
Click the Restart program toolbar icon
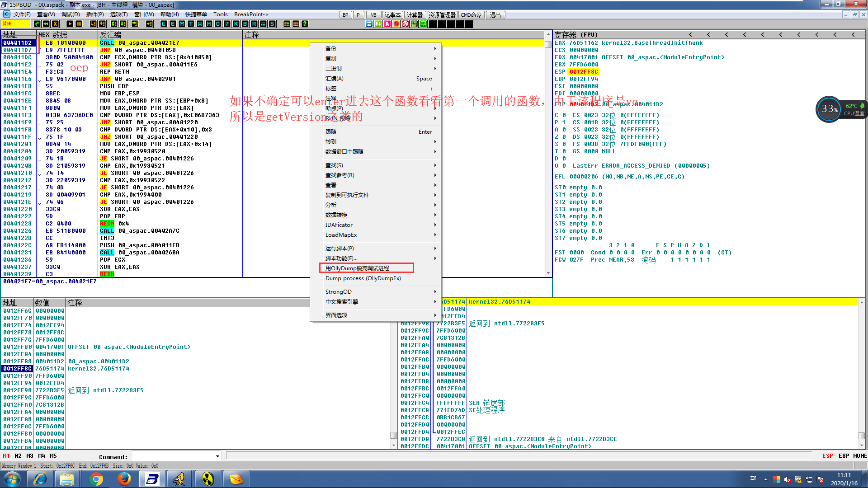(x=46, y=24)
